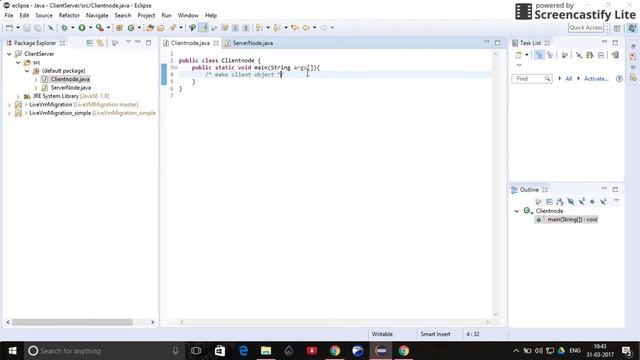Screen dimensions: 640x360
Task: Click the External Tools run icon
Action: tap(99, 28)
